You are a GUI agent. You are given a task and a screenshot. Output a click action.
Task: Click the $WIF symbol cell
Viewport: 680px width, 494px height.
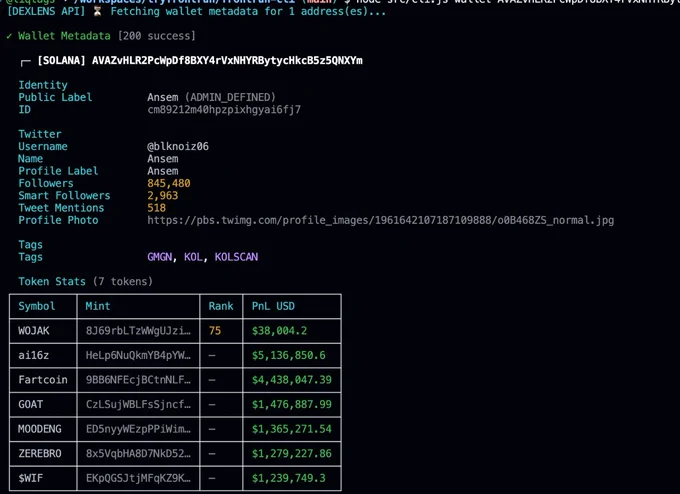click(x=30, y=478)
